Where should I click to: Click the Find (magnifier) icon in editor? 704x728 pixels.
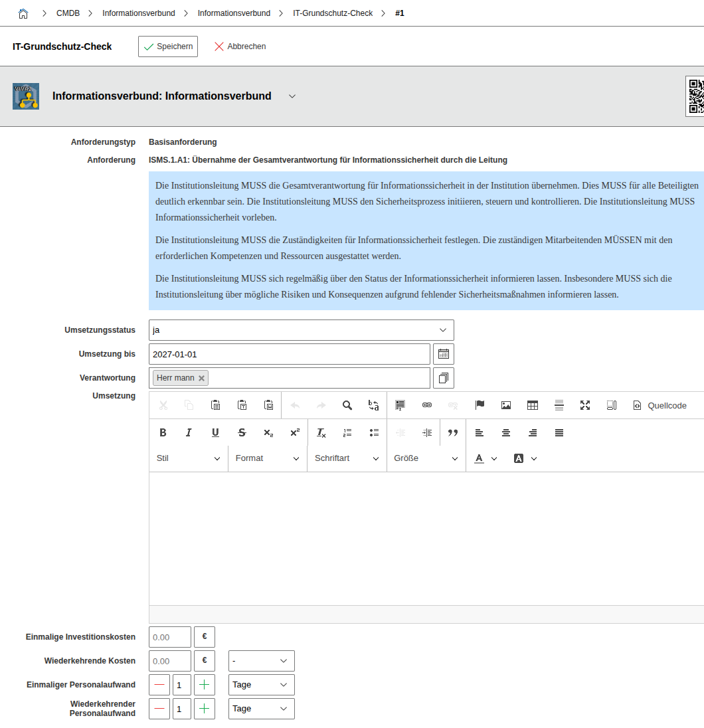tap(347, 405)
